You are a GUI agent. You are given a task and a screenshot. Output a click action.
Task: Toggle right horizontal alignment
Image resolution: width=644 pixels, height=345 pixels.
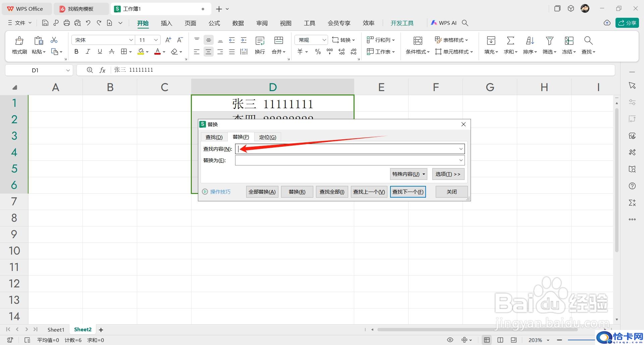[x=220, y=52]
